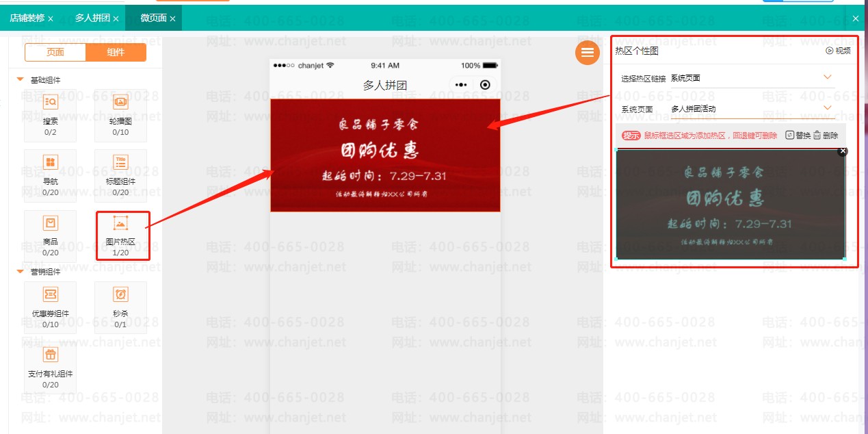Add the 支付有礼组件 component
This screenshot has width=868, height=434.
click(50, 367)
